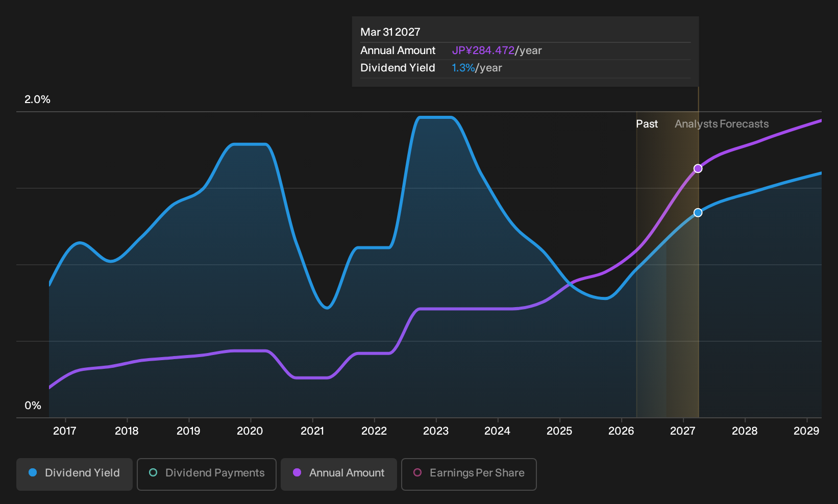Click the 2.0% y-axis label
This screenshot has height=504, width=838.
[37, 99]
